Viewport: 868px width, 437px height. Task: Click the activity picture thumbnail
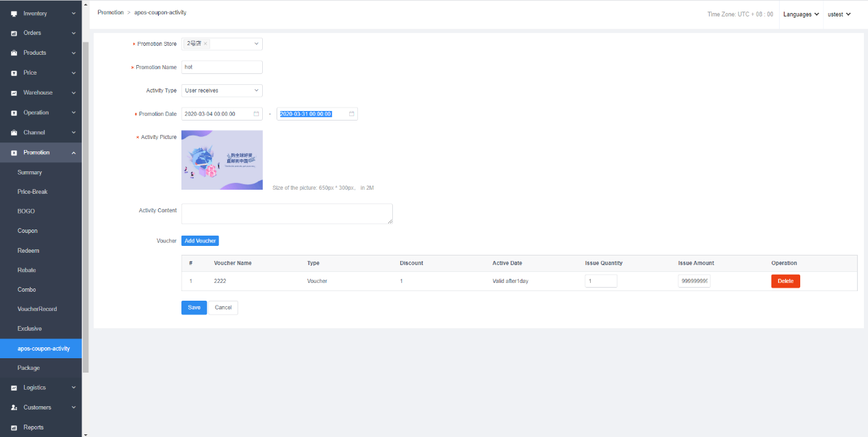[222, 160]
